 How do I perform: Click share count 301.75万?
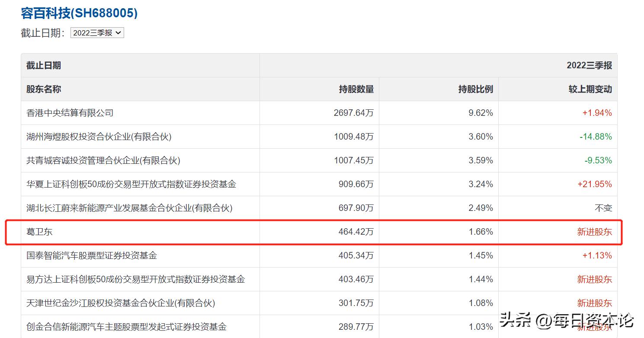[356, 303]
